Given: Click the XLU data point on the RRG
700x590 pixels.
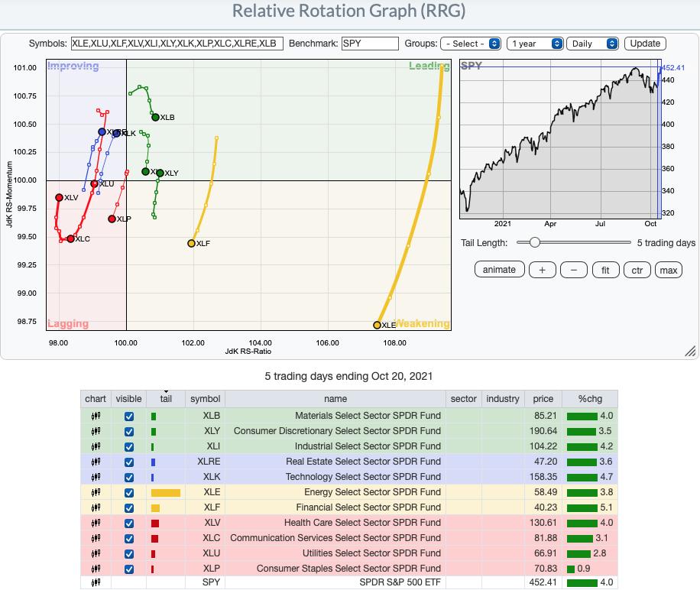Looking at the screenshot, I should [x=94, y=184].
